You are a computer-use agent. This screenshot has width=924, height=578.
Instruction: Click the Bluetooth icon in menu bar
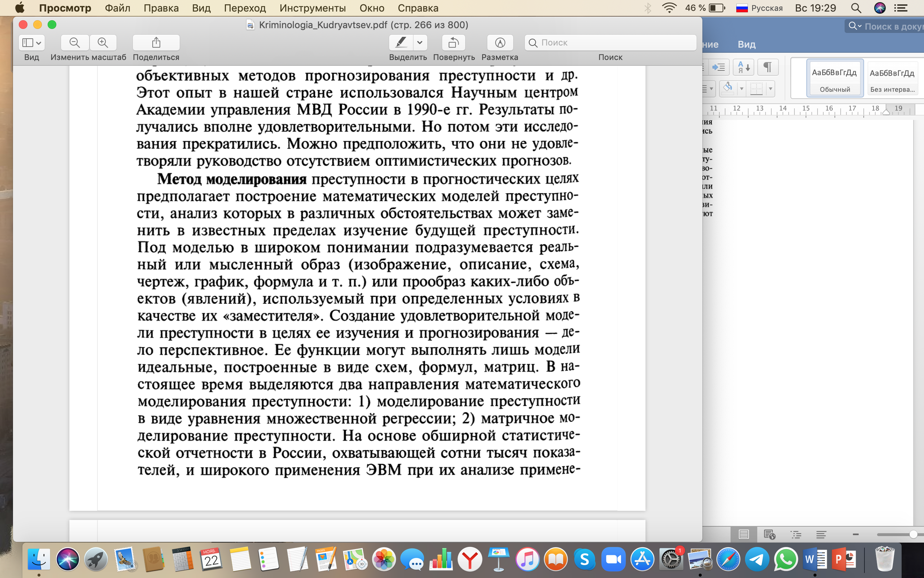[648, 8]
